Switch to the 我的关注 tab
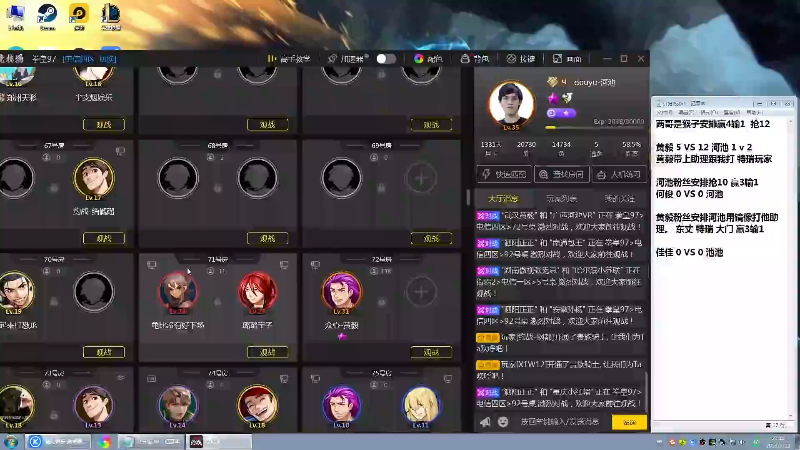The image size is (800, 450). 619,198
